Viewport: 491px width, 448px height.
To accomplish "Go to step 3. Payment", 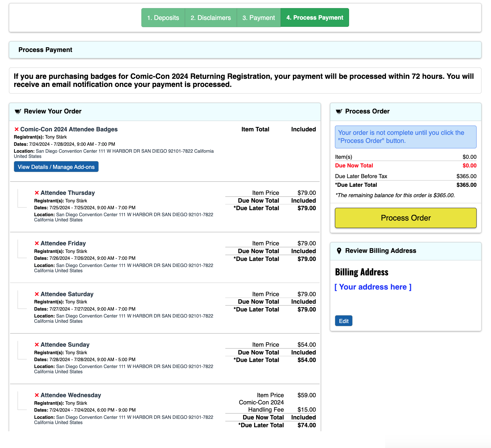I will click(258, 18).
